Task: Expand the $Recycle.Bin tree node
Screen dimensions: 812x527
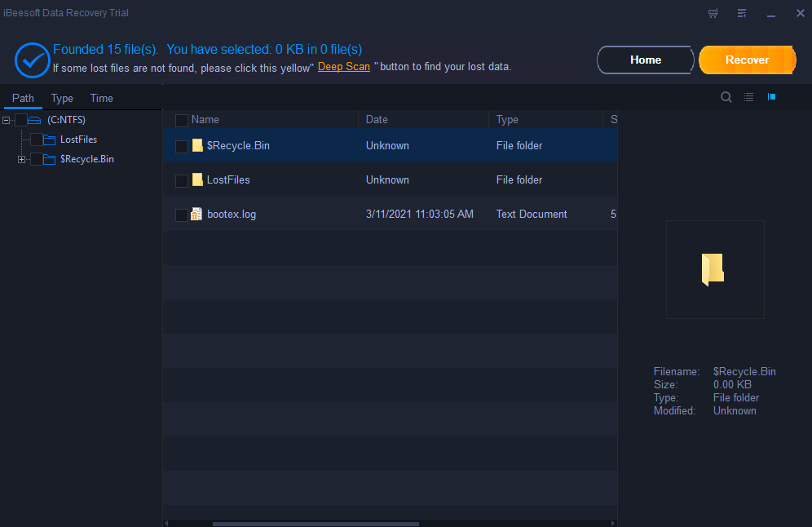Action: coord(21,160)
